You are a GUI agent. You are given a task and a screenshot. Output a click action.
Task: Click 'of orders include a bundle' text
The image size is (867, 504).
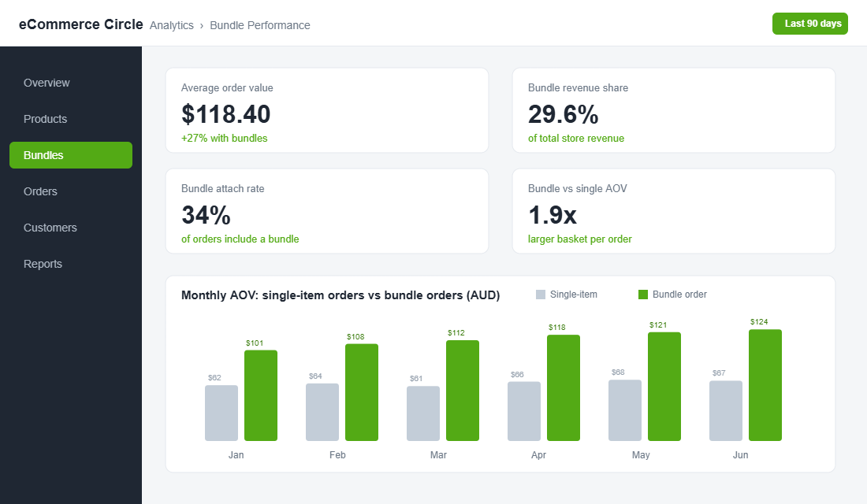(x=240, y=239)
